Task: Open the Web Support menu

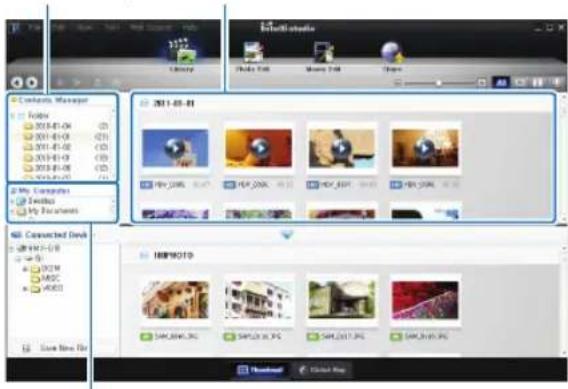Action: tap(151, 28)
